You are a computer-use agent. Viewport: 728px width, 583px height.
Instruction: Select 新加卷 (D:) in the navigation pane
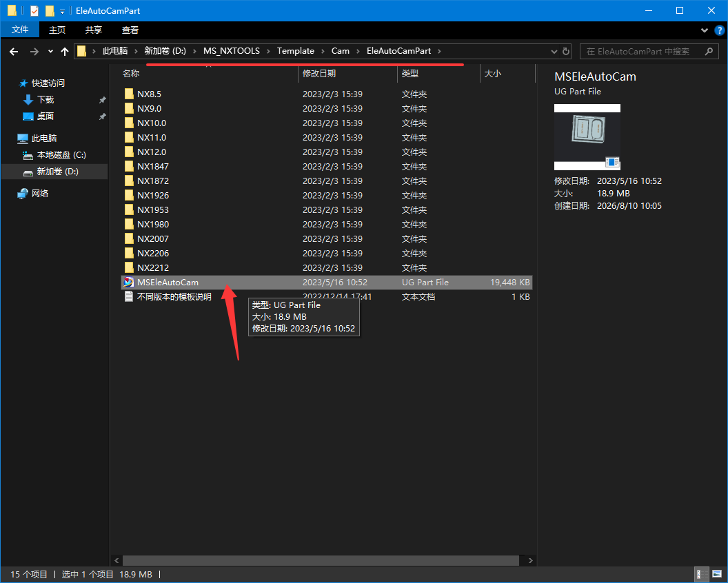coord(54,172)
